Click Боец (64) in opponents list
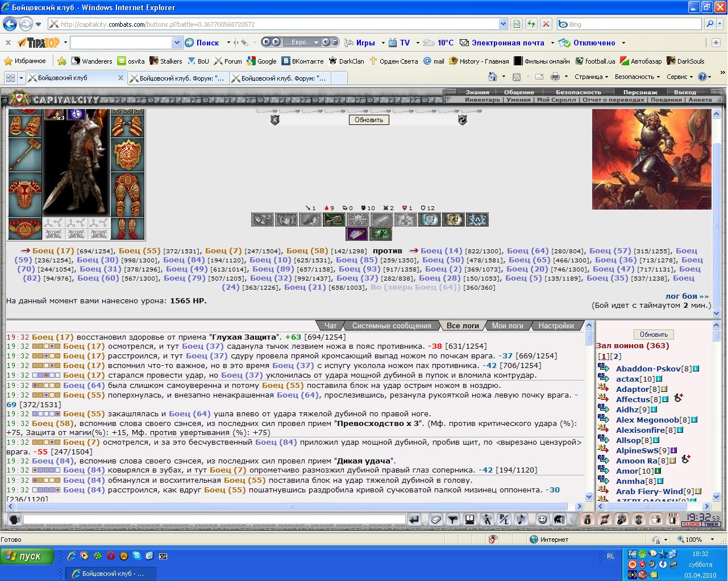Screen dimensions: 728x581 click(527, 250)
